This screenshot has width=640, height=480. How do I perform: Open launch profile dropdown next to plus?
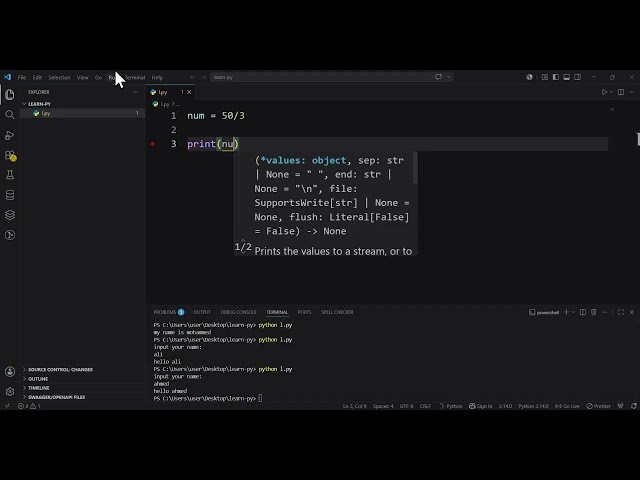[573, 312]
